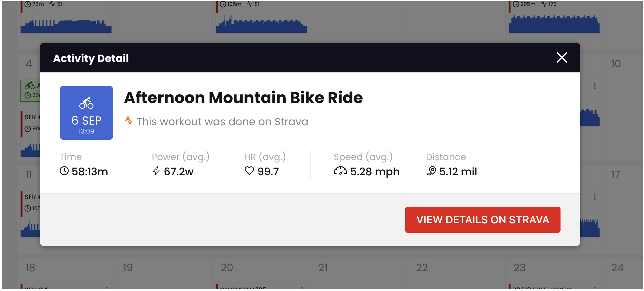The width and height of the screenshot is (644, 291).
Task: Open the 105m workout power chart
Action: click(x=261, y=24)
